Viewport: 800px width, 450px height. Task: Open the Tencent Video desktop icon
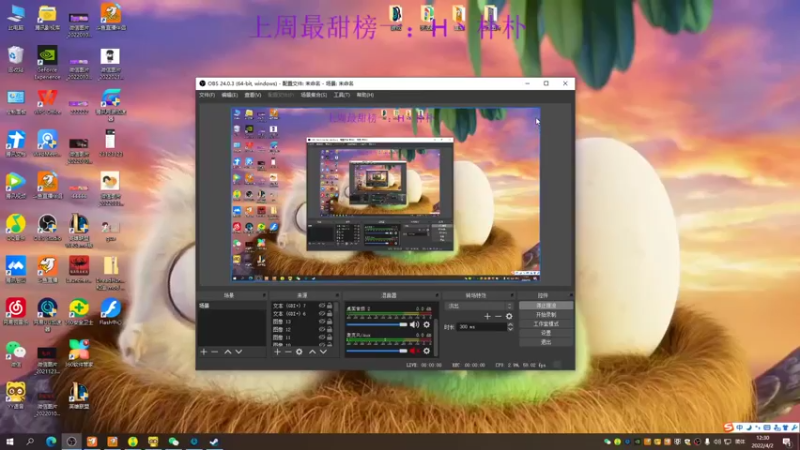pyautogui.click(x=16, y=186)
